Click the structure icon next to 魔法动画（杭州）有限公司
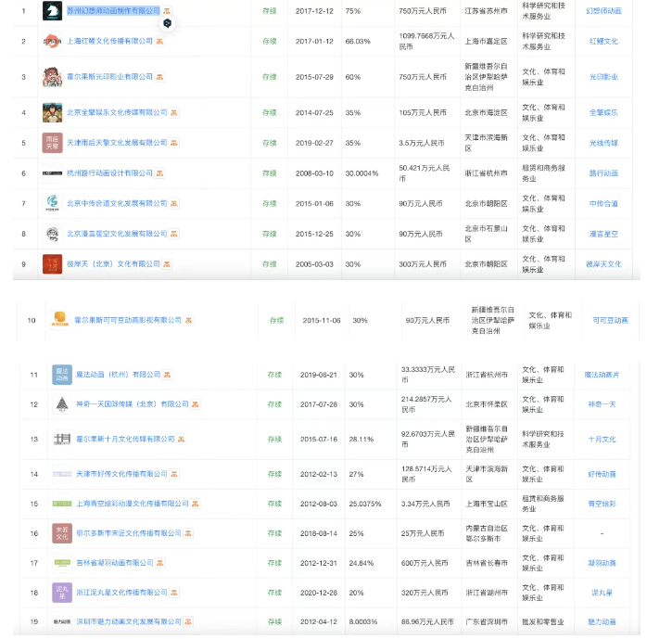 [167, 375]
